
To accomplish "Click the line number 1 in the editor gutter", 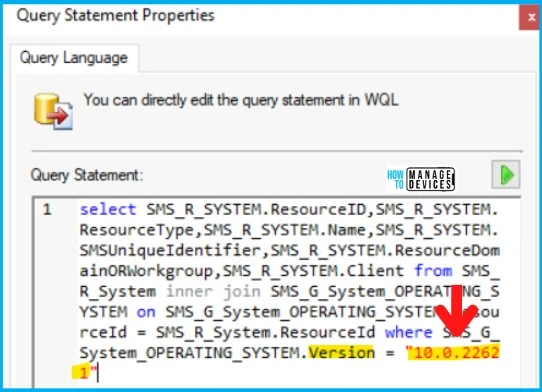I will point(47,209).
